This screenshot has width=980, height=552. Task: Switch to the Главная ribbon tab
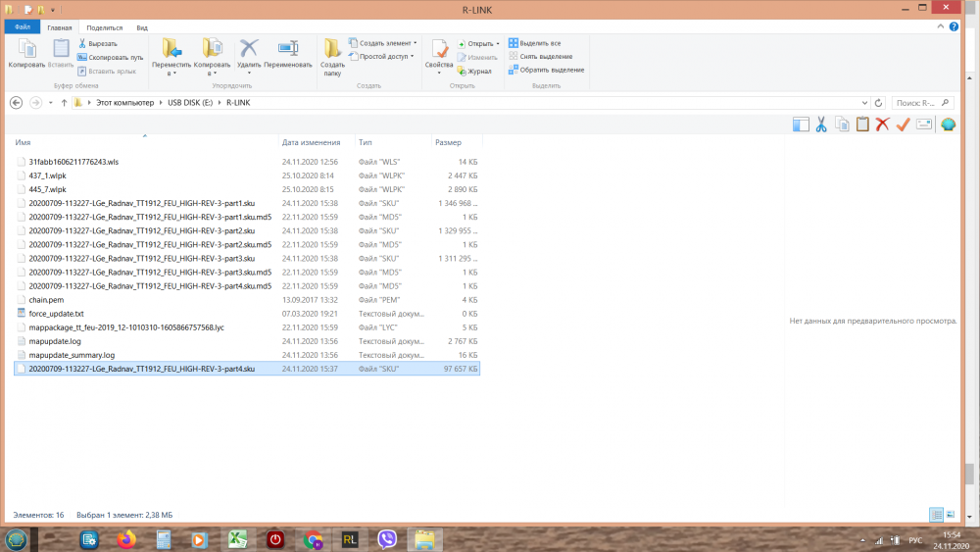(x=60, y=27)
